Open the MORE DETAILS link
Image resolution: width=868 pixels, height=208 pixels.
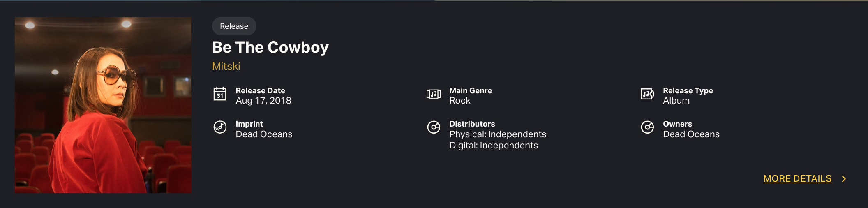tap(797, 179)
